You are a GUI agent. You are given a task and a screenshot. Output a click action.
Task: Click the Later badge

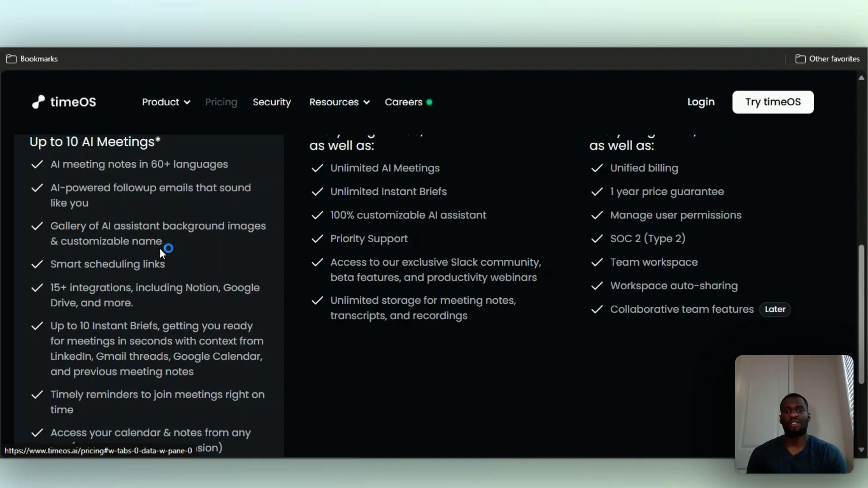tap(775, 310)
